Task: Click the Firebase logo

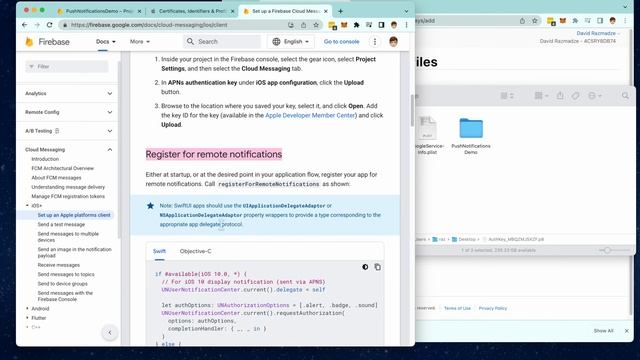Action: tap(47, 42)
